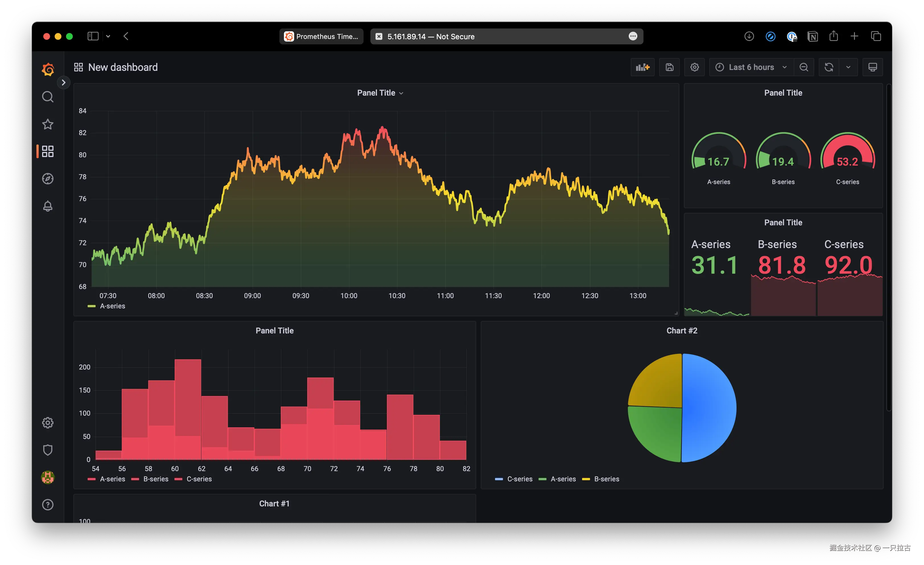This screenshot has height=565, width=924.
Task: Refresh the dashboard data
Action: tap(828, 67)
